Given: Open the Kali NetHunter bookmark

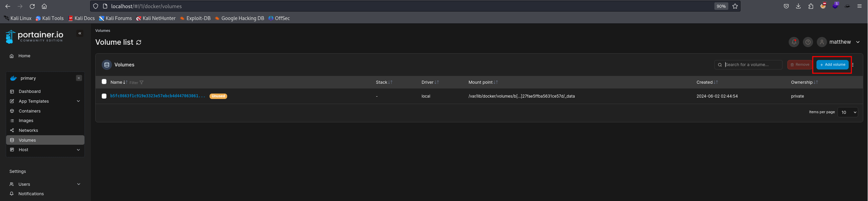Looking at the screenshot, I should pos(156,18).
